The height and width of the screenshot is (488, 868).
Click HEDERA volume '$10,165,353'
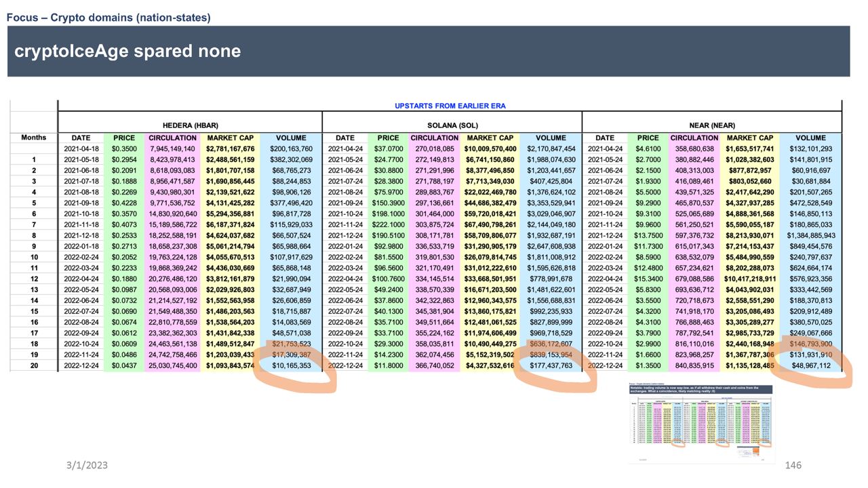(291, 365)
